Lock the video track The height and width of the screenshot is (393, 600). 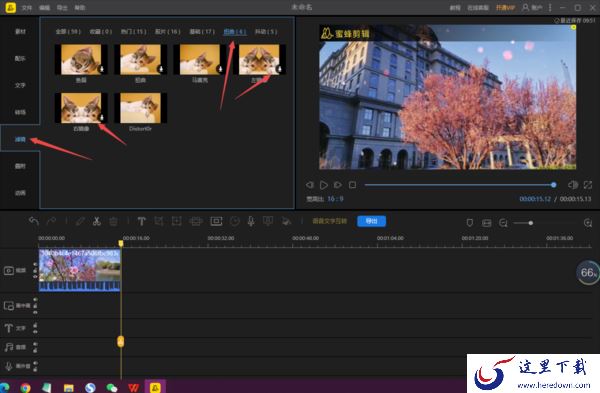pyautogui.click(x=35, y=271)
